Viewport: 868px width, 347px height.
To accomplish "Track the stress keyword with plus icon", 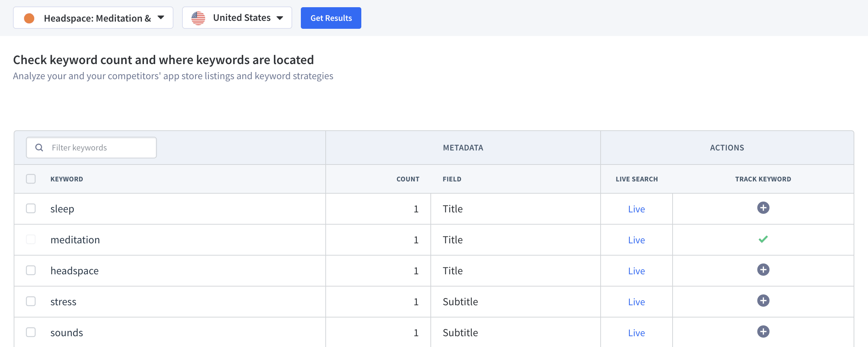I will pyautogui.click(x=763, y=301).
